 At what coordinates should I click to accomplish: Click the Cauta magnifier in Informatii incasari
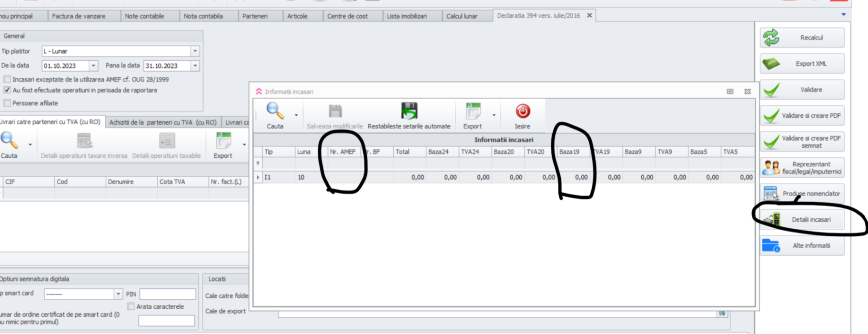(274, 111)
